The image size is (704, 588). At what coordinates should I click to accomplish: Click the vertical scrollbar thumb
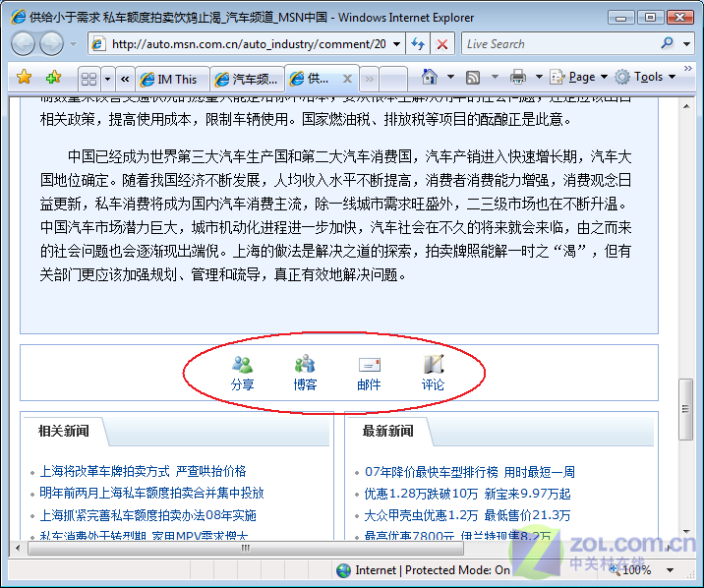tap(686, 409)
